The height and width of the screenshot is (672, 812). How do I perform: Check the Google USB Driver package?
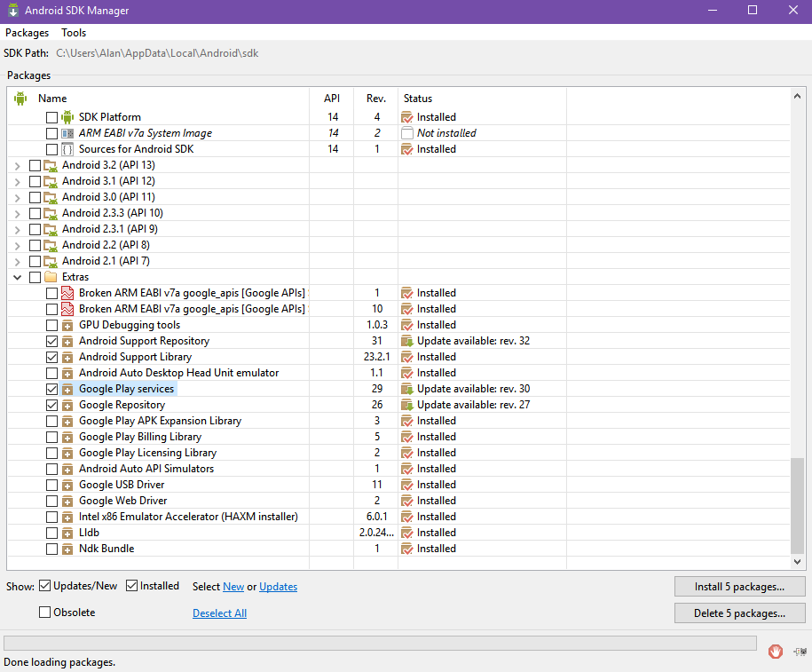click(x=51, y=485)
